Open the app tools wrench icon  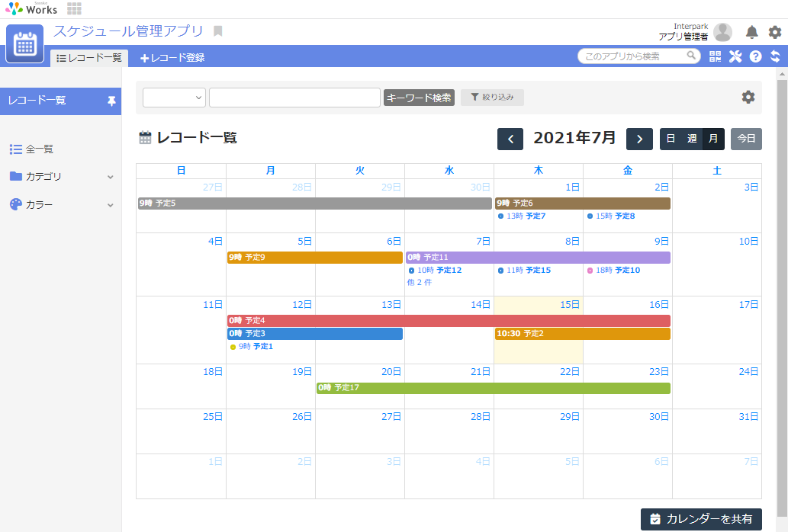(735, 56)
